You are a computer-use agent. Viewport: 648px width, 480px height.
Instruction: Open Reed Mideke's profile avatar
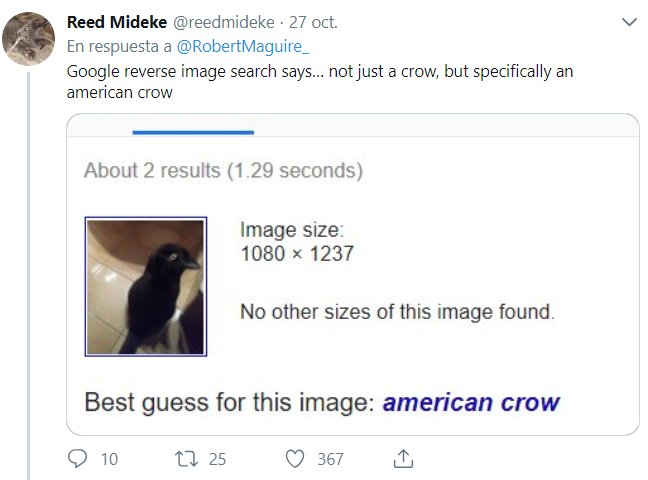[x=29, y=39]
